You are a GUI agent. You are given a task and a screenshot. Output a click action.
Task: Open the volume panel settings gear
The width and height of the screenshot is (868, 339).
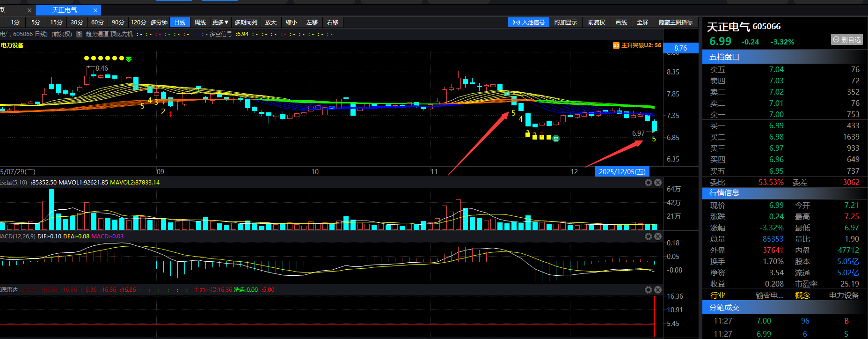(648, 183)
